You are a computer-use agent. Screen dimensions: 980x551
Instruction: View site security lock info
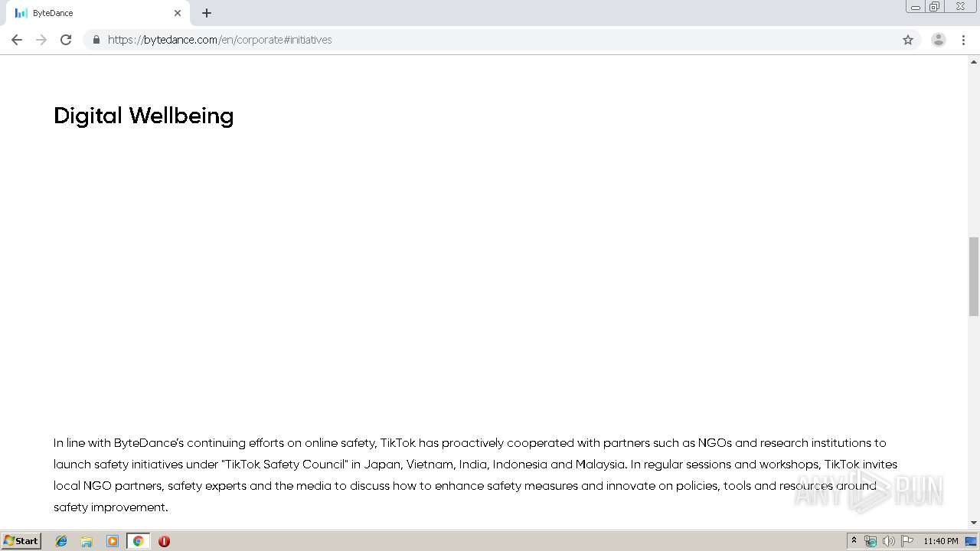pos(96,40)
